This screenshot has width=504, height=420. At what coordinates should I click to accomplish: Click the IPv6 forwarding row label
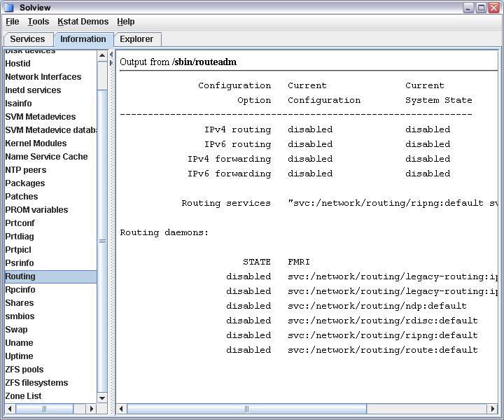pos(230,174)
